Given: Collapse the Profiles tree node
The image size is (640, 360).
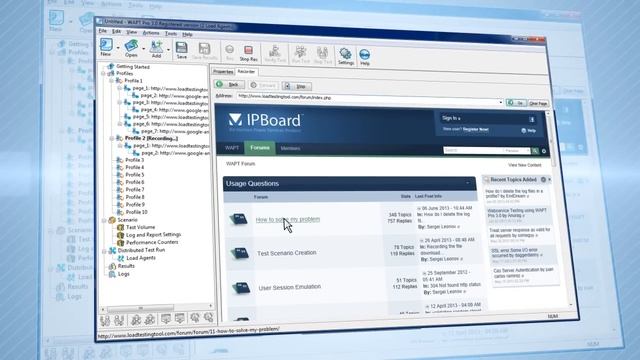Looking at the screenshot, I should pyautogui.click(x=104, y=73).
